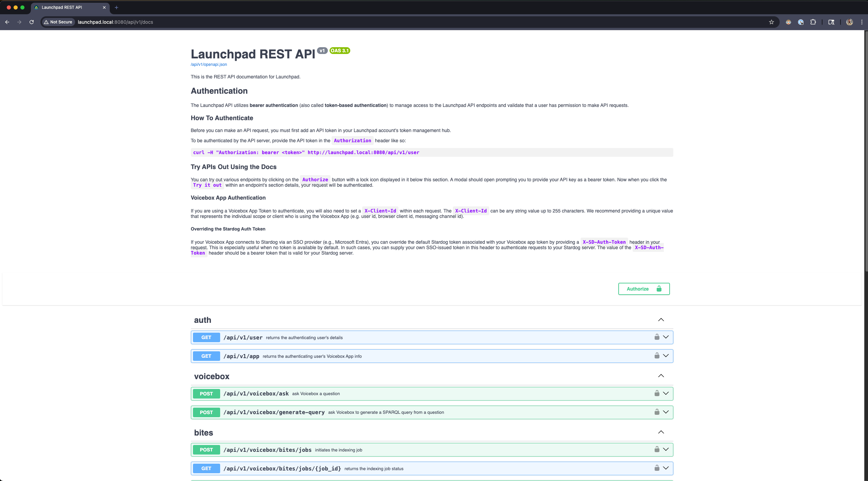Click the bites section heading
The width and height of the screenshot is (868, 481).
203,433
